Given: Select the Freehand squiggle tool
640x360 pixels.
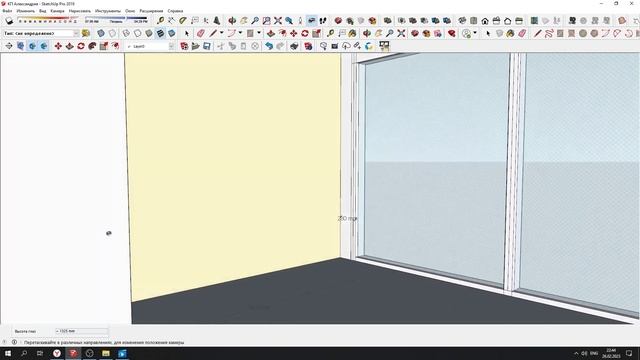Looking at the screenshot, I should 549,33.
